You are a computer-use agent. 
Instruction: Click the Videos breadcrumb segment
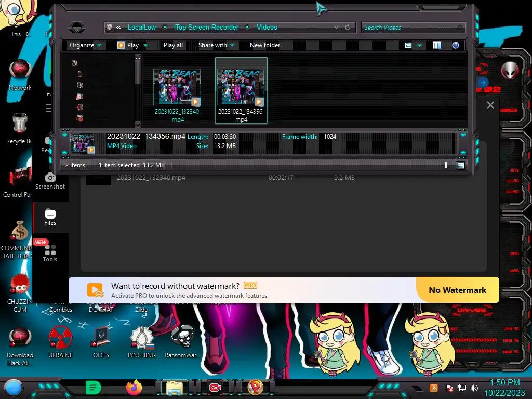pos(267,28)
